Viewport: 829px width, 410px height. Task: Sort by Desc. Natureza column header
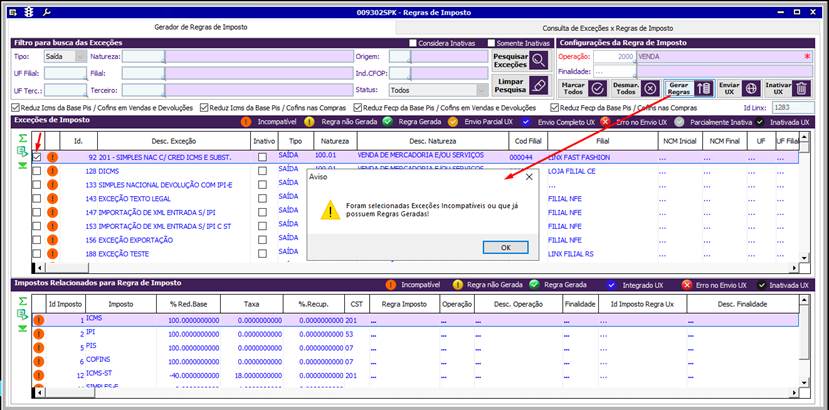tap(433, 141)
